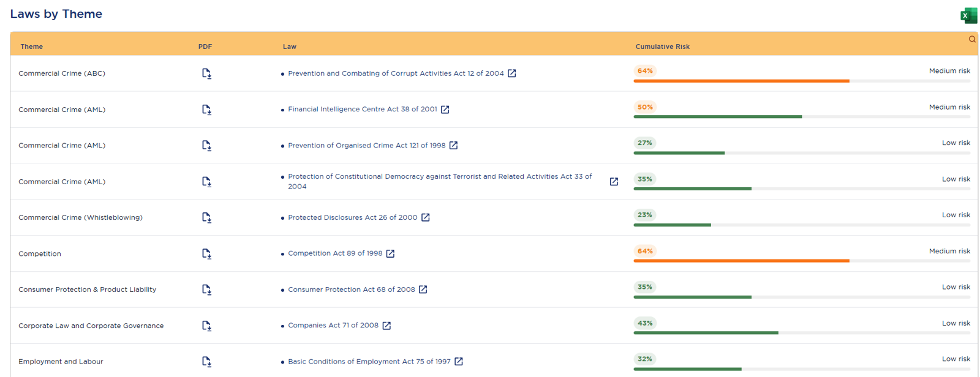Download PDF for the Competition theme row

click(206, 253)
